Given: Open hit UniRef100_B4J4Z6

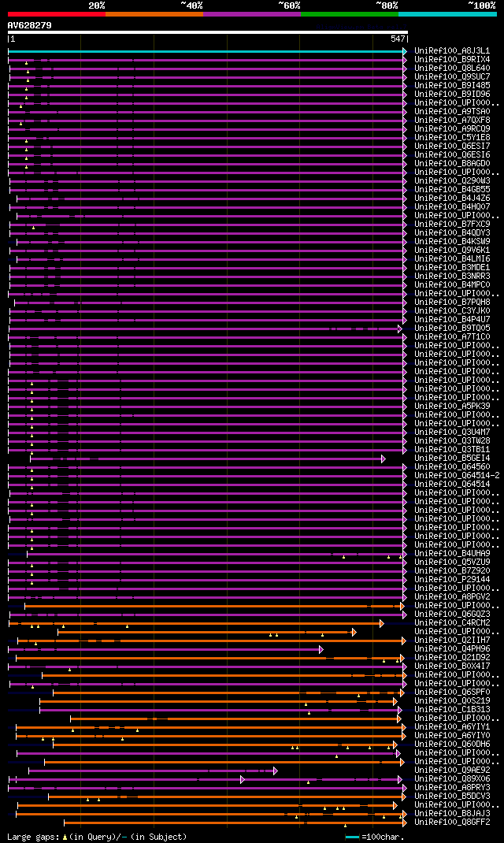Looking at the screenshot, I should pos(452,199).
